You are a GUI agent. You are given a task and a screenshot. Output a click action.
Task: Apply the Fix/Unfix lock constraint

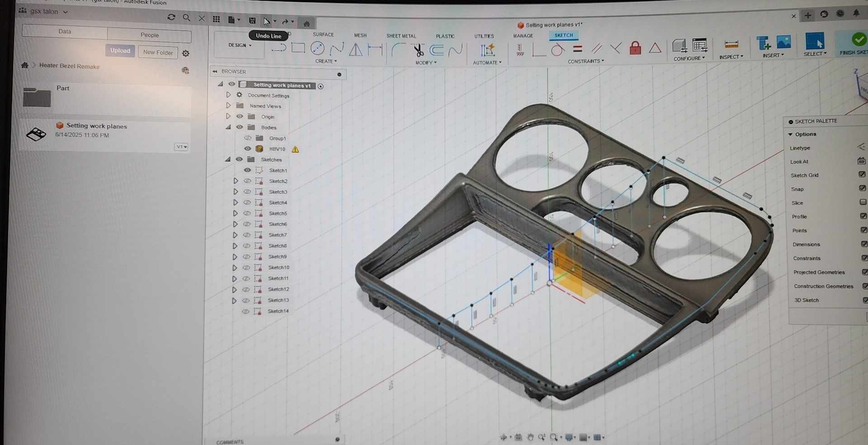pos(635,47)
